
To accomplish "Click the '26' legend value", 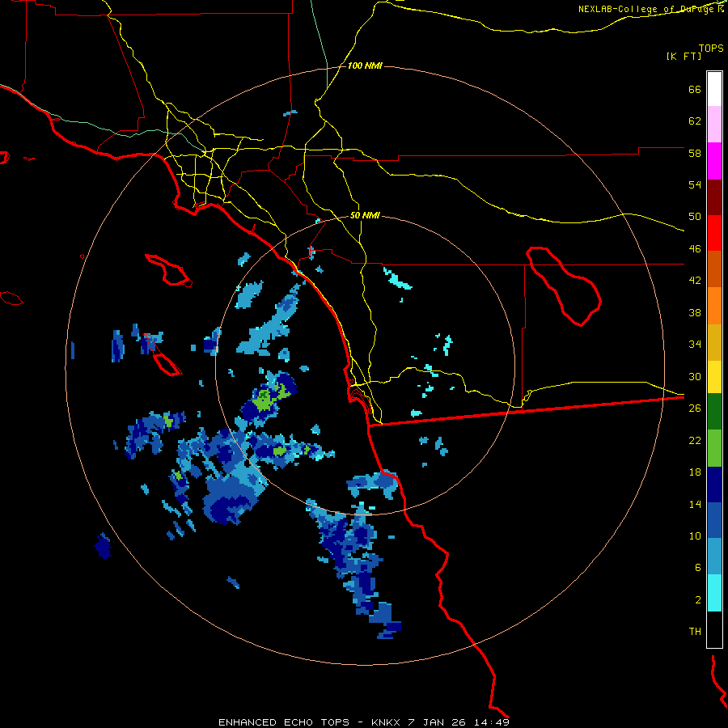I will (x=695, y=408).
